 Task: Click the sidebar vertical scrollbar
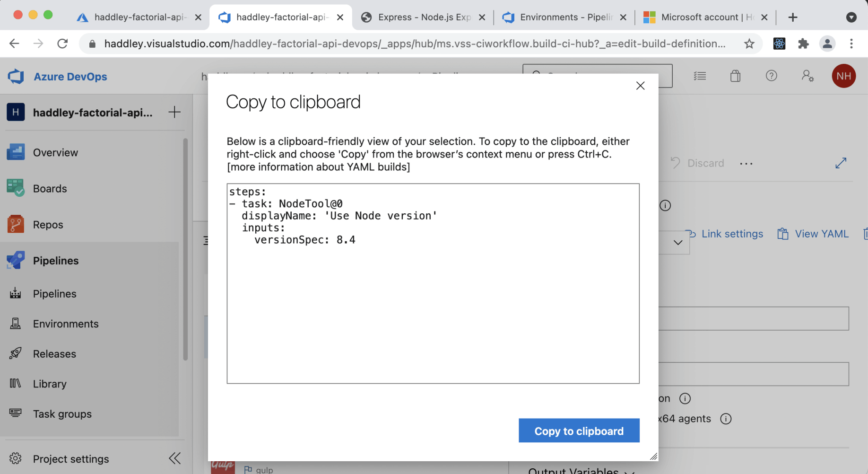185,249
